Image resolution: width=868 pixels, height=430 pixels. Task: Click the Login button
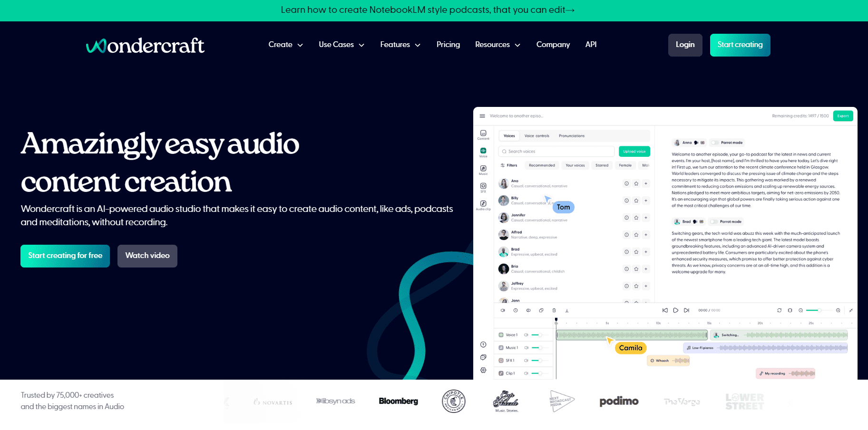(x=685, y=45)
